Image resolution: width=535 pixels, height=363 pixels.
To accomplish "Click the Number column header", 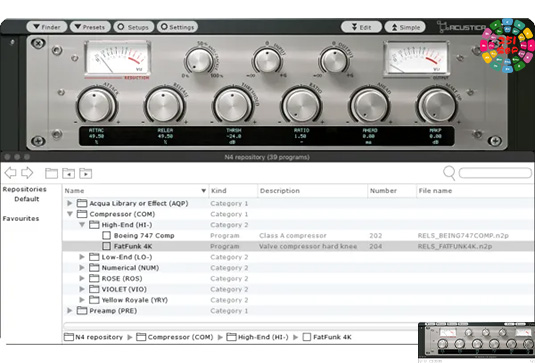I will coord(392,191).
